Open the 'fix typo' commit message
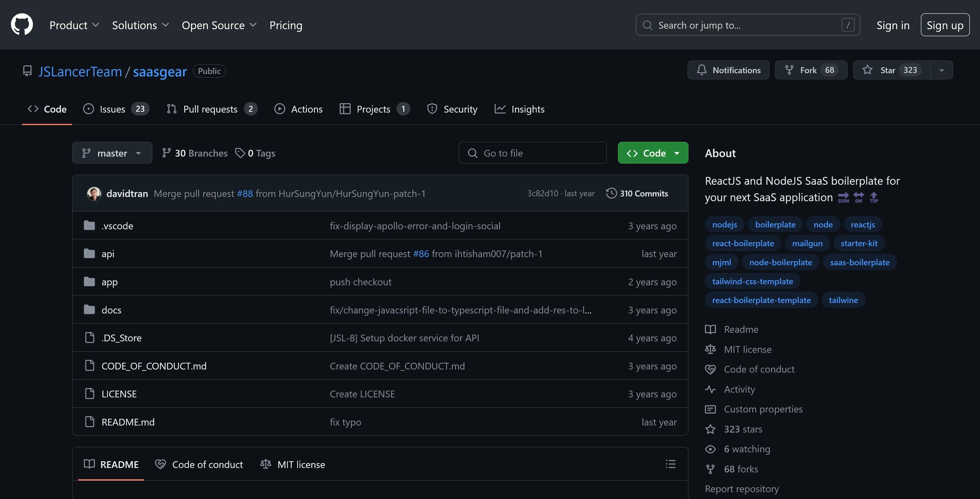Screen dimensions: 980x499 pos(345,422)
